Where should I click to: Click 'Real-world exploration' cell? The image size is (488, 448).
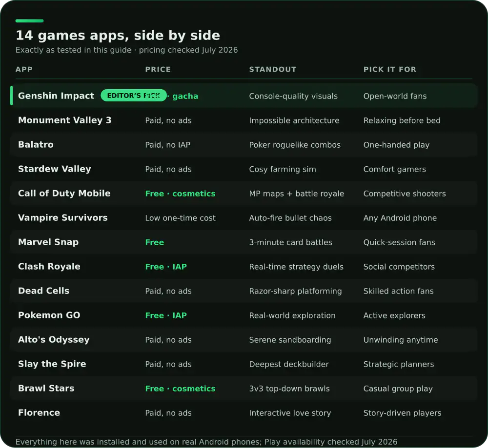[x=292, y=315]
